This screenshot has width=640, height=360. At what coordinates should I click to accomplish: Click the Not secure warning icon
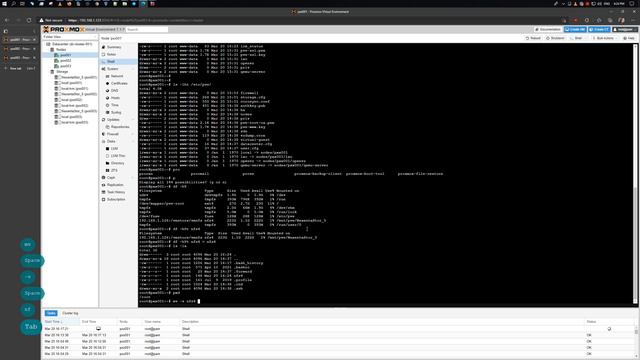point(42,20)
